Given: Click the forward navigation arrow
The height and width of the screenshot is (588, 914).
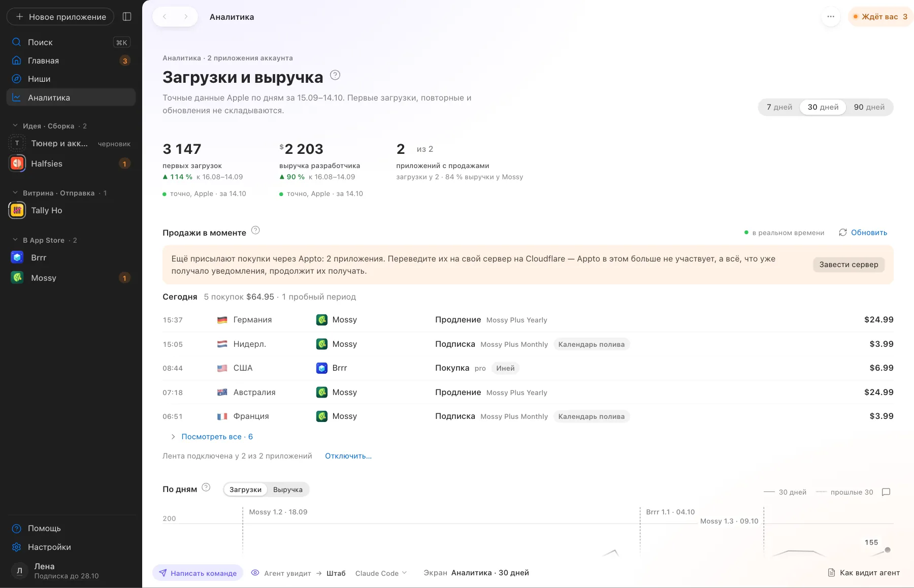Looking at the screenshot, I should click(x=186, y=17).
